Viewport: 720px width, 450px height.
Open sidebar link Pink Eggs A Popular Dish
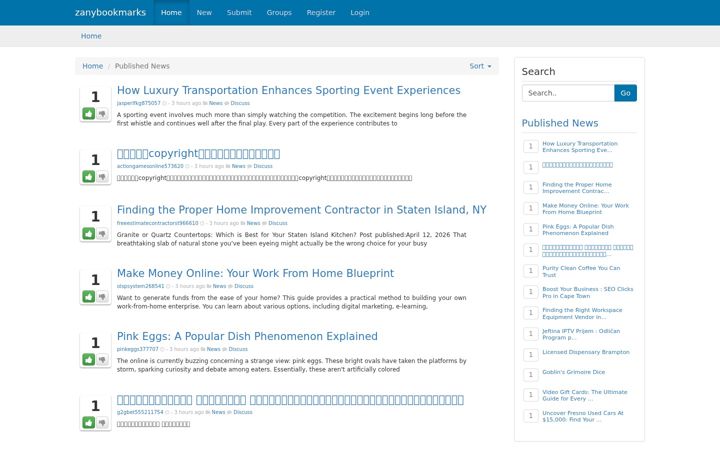(x=578, y=230)
